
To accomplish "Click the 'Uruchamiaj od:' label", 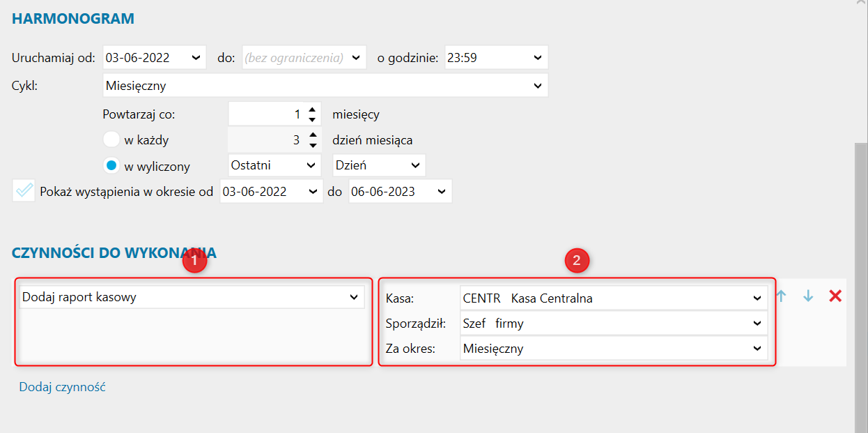I will 54,58.
